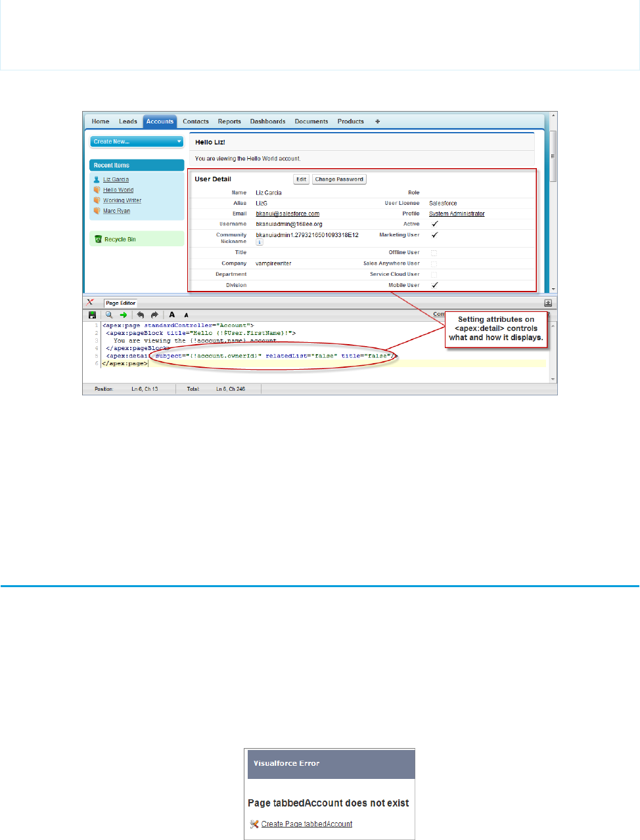Screen dimensions: 640x840
Task: Toggle the Offline User checkbox
Action: click(434, 253)
